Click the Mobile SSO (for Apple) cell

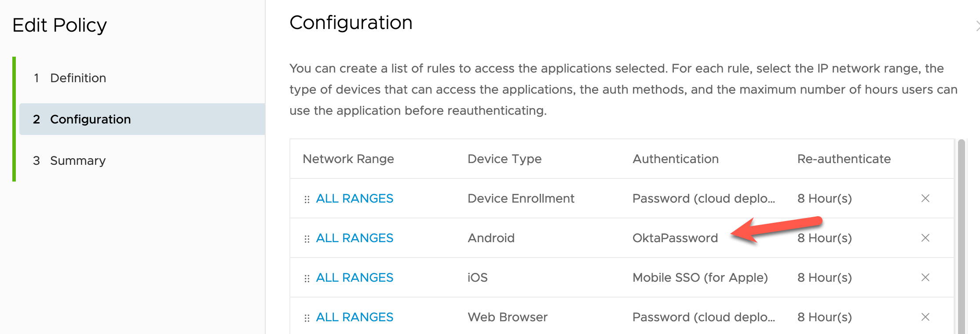(x=700, y=278)
